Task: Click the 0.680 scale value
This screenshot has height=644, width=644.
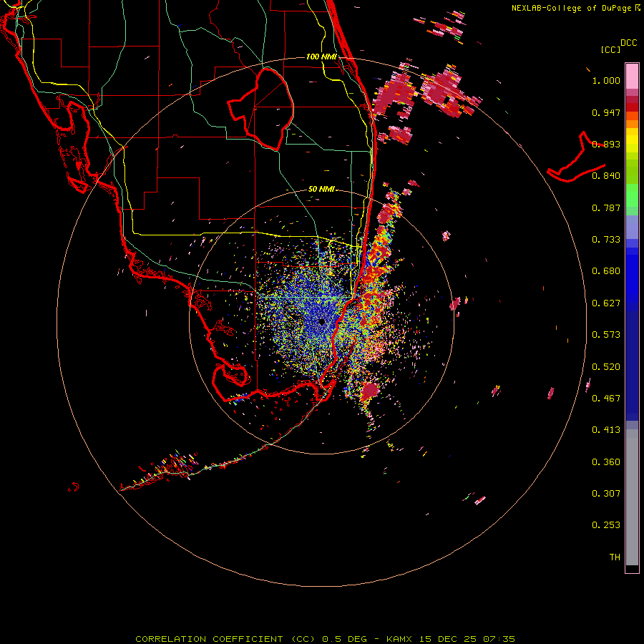Action: (606, 271)
